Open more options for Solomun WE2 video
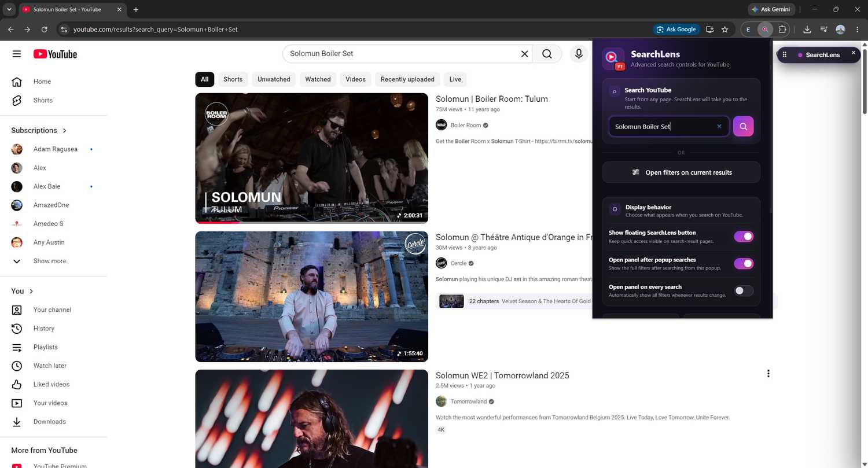This screenshot has width=868, height=468. (768, 374)
